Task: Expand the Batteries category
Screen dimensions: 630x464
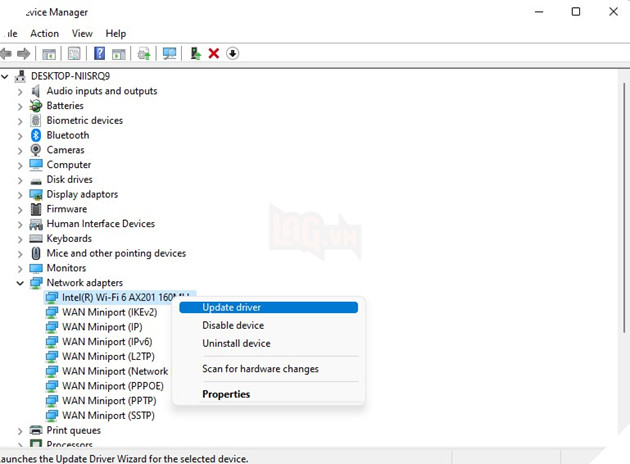Action: 20,106
